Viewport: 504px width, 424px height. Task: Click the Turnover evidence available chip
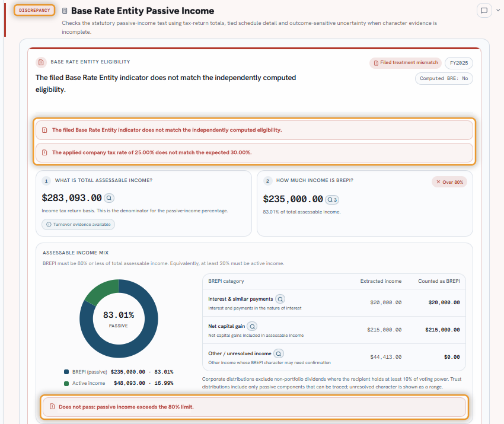pyautogui.click(x=78, y=224)
